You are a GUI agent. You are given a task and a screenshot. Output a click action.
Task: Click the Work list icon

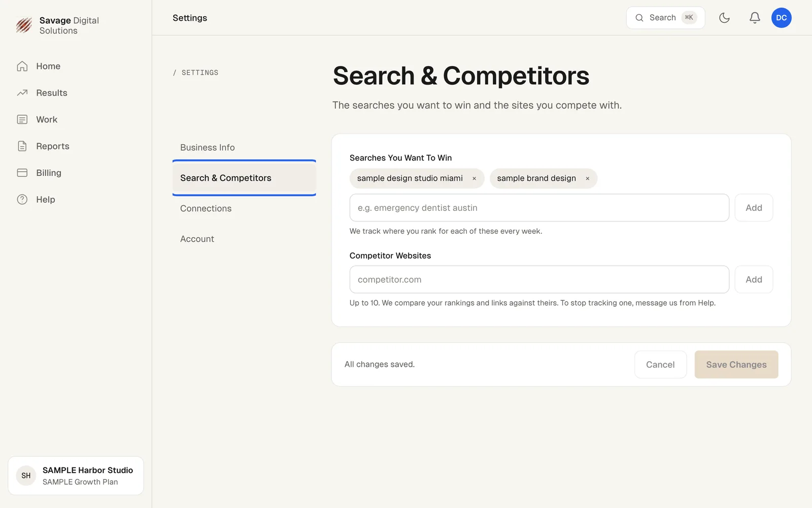click(22, 119)
